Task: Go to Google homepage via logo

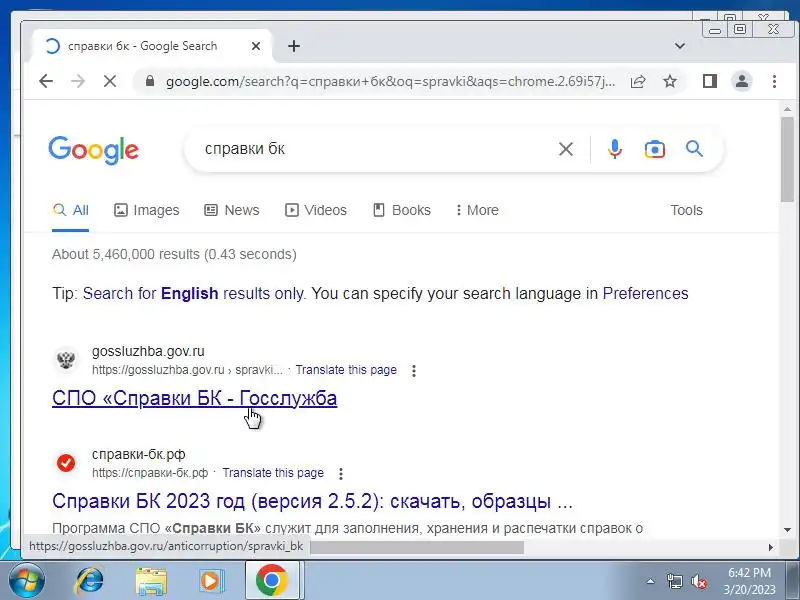Action: [x=93, y=150]
